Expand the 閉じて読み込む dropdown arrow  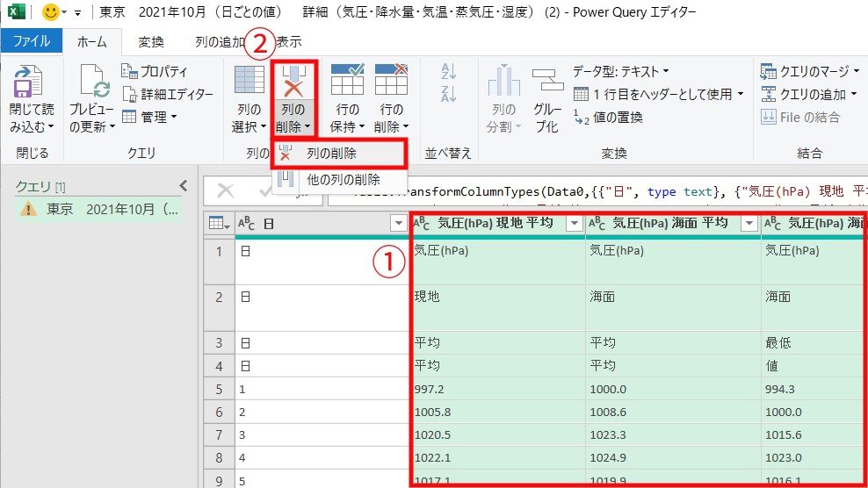click(51, 126)
